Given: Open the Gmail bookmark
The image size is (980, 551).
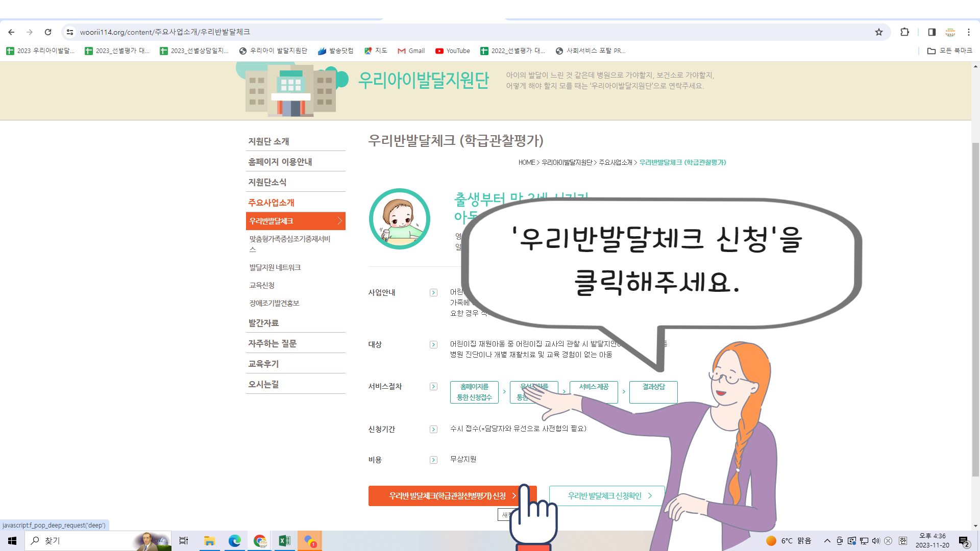Looking at the screenshot, I should click(x=411, y=51).
